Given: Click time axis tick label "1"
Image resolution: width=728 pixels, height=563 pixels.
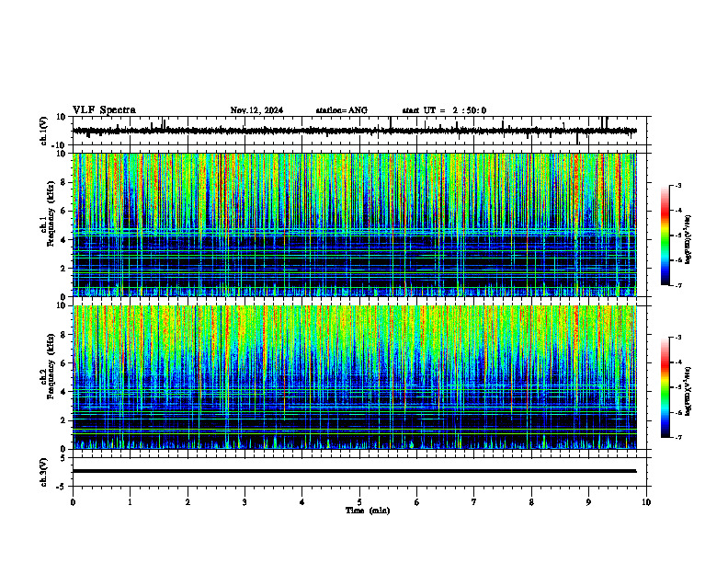Looking at the screenshot, I should pyautogui.click(x=130, y=502).
